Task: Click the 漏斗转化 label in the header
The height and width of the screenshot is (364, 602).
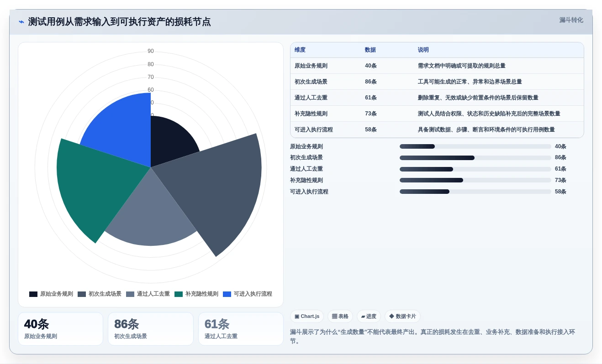Action: click(571, 20)
